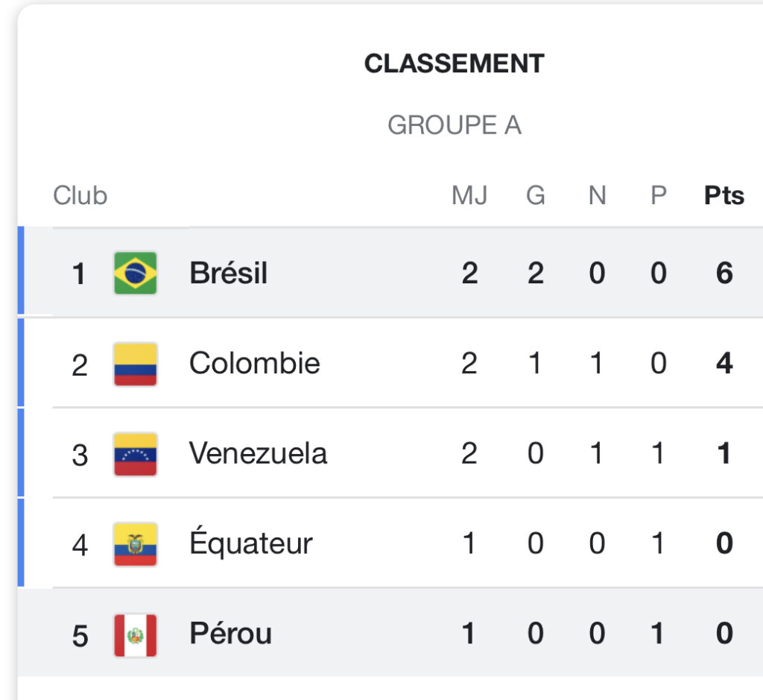Click the Venezuela flag icon
Image resolution: width=763 pixels, height=700 pixels.
click(136, 454)
